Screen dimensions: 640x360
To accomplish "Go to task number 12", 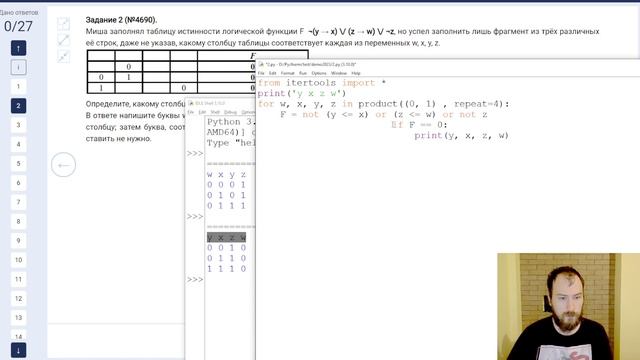I will (x=18, y=298).
